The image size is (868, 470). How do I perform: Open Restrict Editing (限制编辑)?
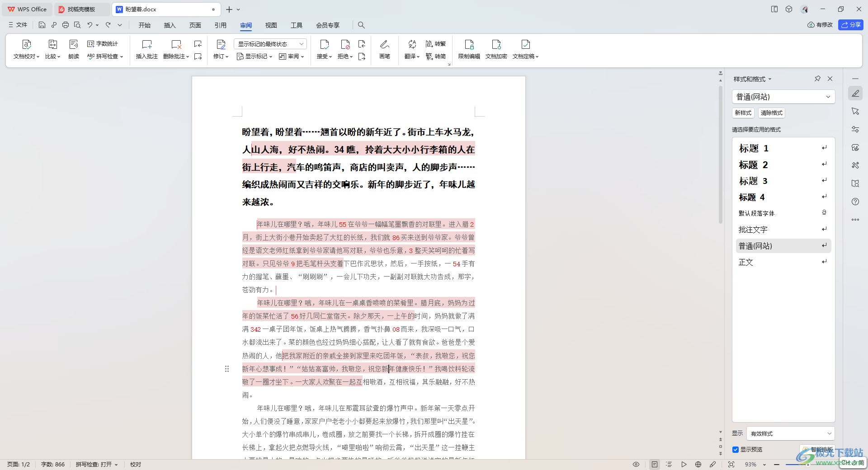point(469,49)
